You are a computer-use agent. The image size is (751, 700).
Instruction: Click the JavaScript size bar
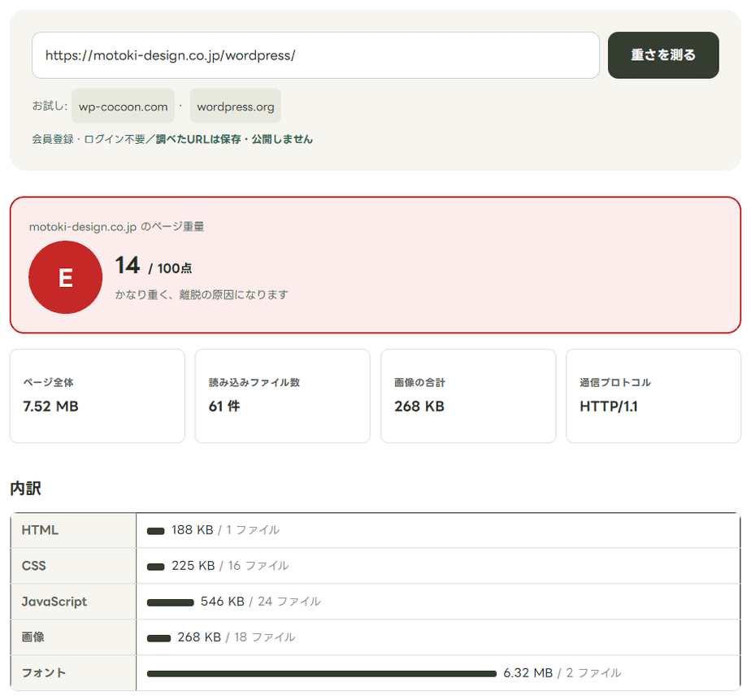point(171,602)
